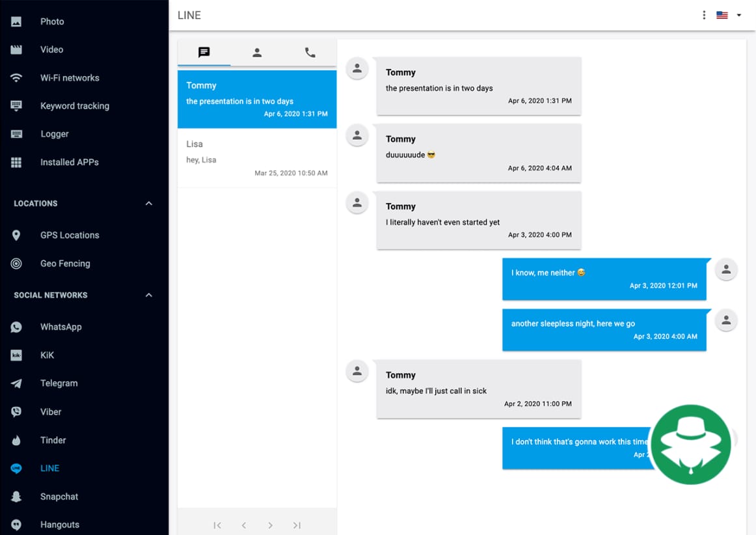Open Snapchat monitoring from sidebar
Viewport: 756px width, 535px height.
(x=59, y=497)
